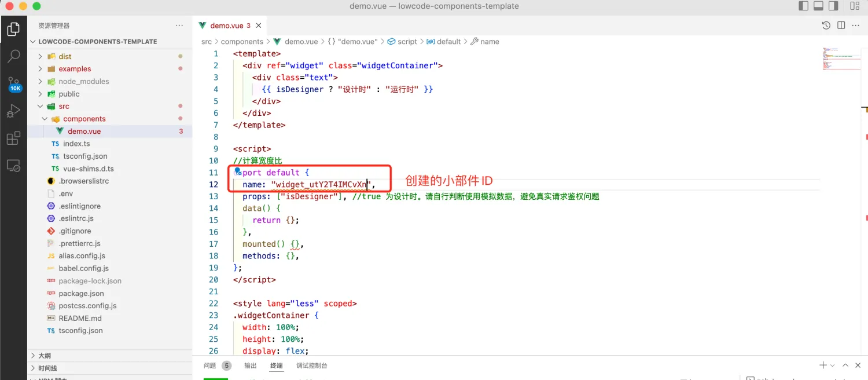Click the Explorer files icon in activity bar
The width and height of the screenshot is (868, 380).
coord(13,29)
